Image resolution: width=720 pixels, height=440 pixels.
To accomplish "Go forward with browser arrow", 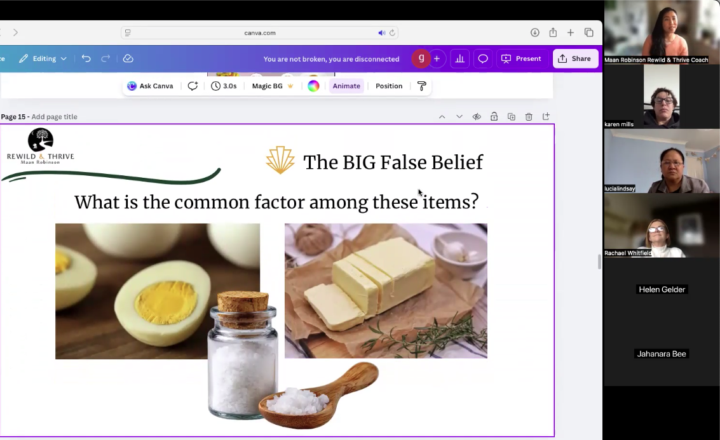I will pos(15,33).
